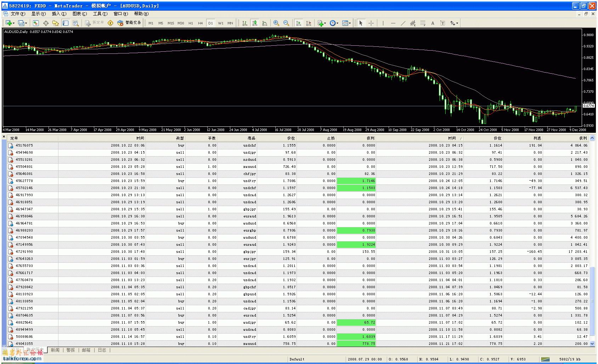Select the vertical line drawing tool
Viewport: 598px width, 364px height.
[383, 23]
